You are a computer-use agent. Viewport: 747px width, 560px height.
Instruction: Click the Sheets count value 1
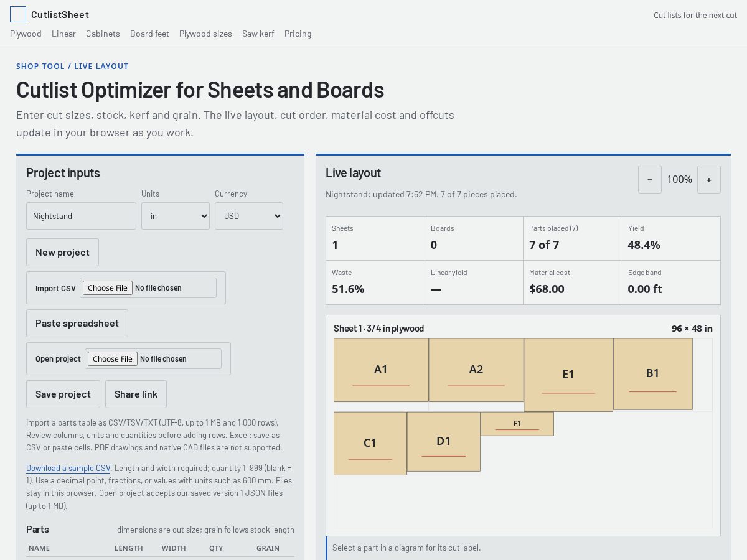tap(335, 245)
